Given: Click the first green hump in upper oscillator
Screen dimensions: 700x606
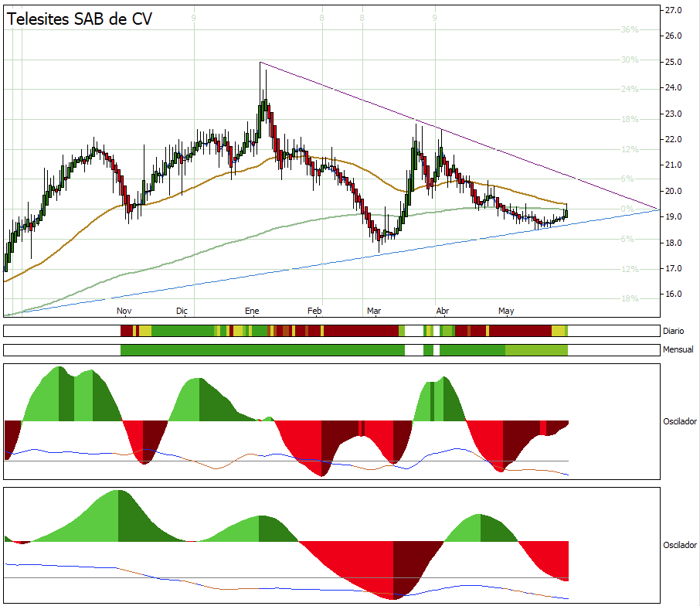Looking at the screenshot, I should [x=71, y=395].
